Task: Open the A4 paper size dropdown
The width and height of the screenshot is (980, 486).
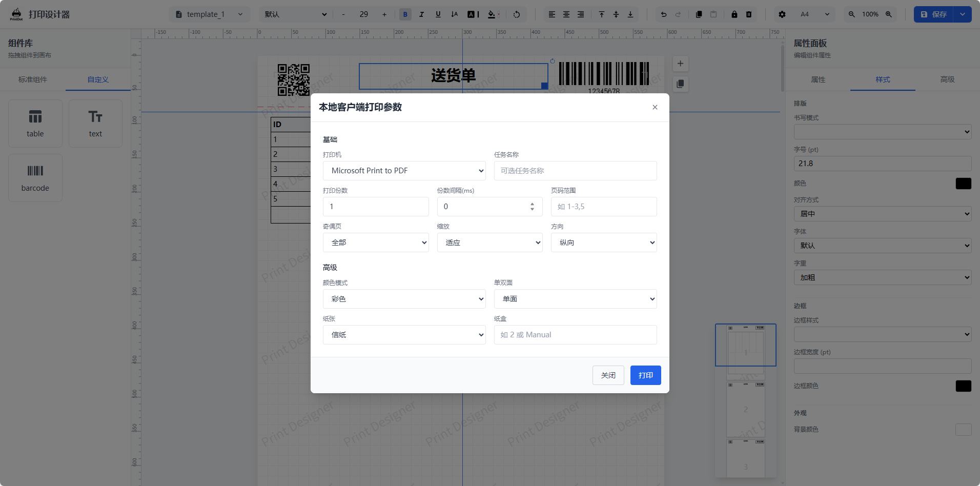Action: [815, 14]
